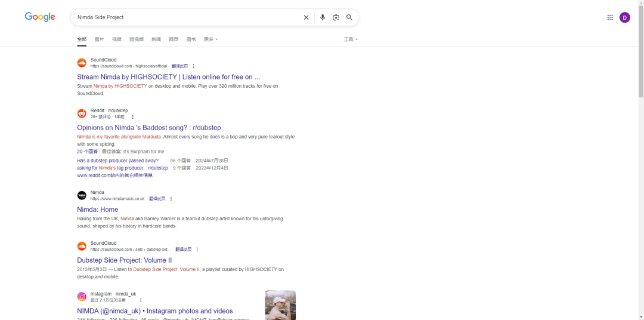Viewport: 644px width, 320px height.
Task: Click SoundCloud favicon of Dubstep Side Project result
Action: click(x=82, y=246)
